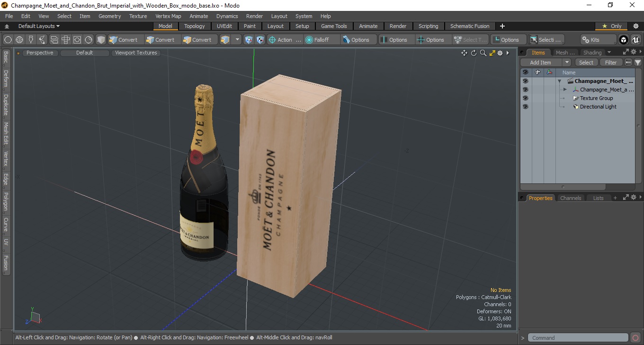Open layout settings gear at top right
Image resolution: width=644 pixels, height=345 pixels.
click(x=636, y=26)
